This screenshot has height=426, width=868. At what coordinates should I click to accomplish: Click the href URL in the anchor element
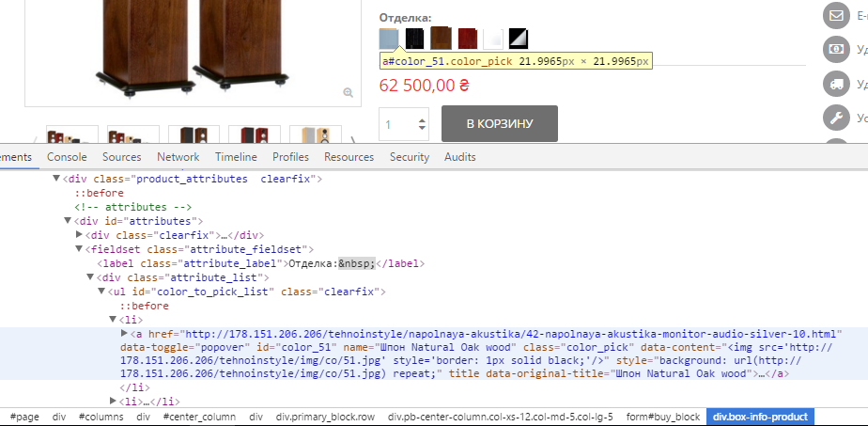coord(511,334)
